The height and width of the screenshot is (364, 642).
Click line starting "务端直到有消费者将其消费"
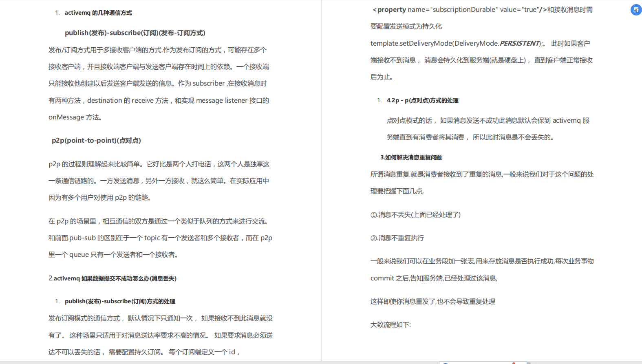(x=471, y=137)
